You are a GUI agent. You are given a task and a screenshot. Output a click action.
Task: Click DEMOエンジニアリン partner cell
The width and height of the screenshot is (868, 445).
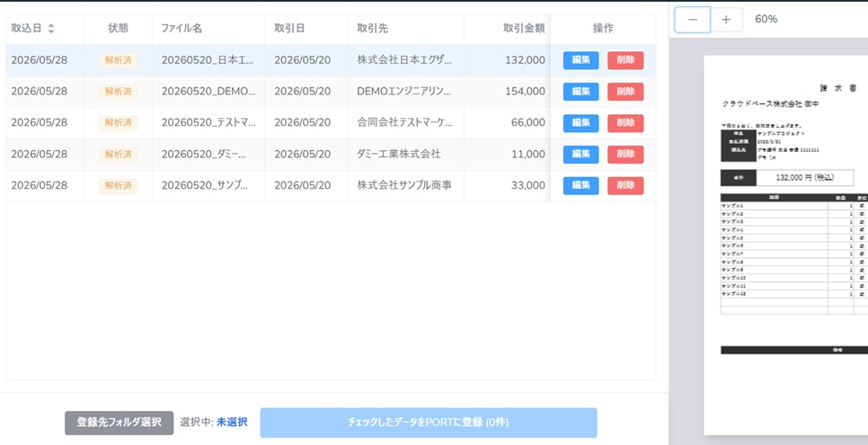pos(404,92)
